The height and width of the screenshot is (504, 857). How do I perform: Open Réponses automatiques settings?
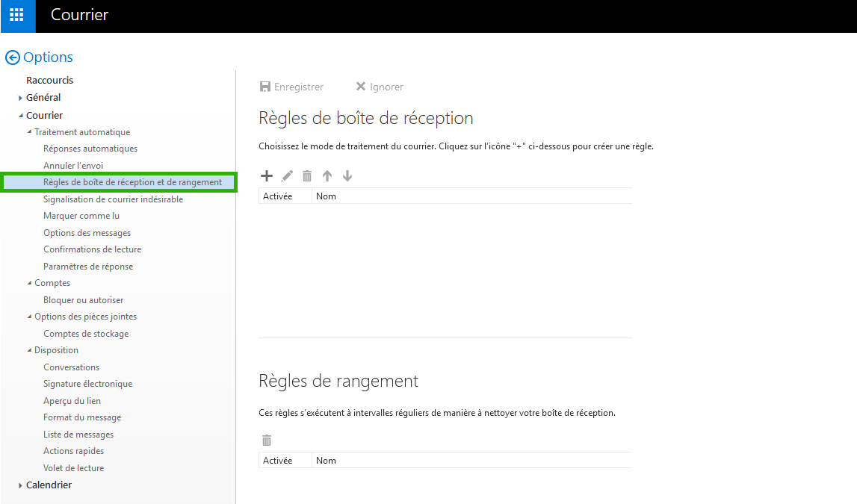pos(90,149)
